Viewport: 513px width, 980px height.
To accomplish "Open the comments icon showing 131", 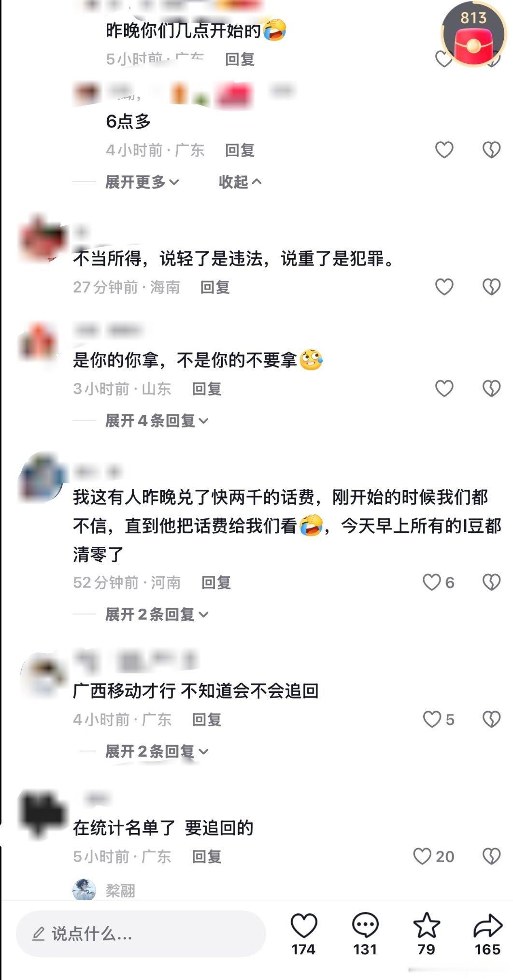I will tap(365, 934).
